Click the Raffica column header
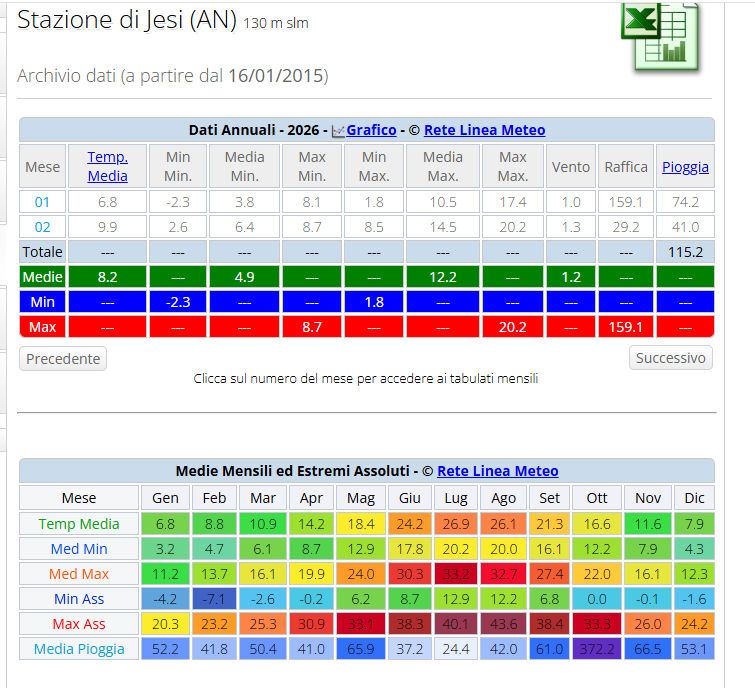 tap(626, 167)
